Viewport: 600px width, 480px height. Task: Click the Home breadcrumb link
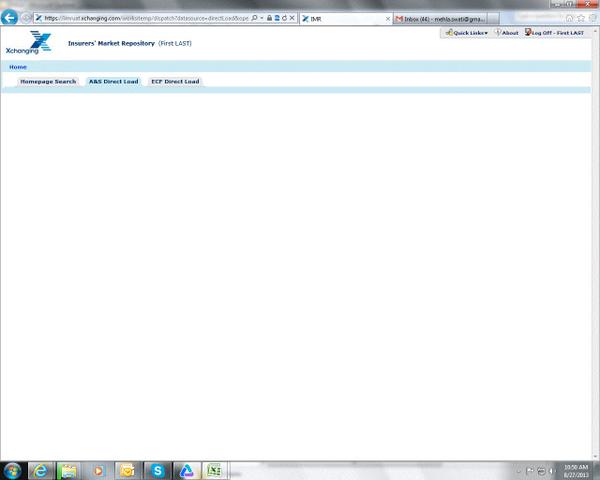(x=18, y=67)
